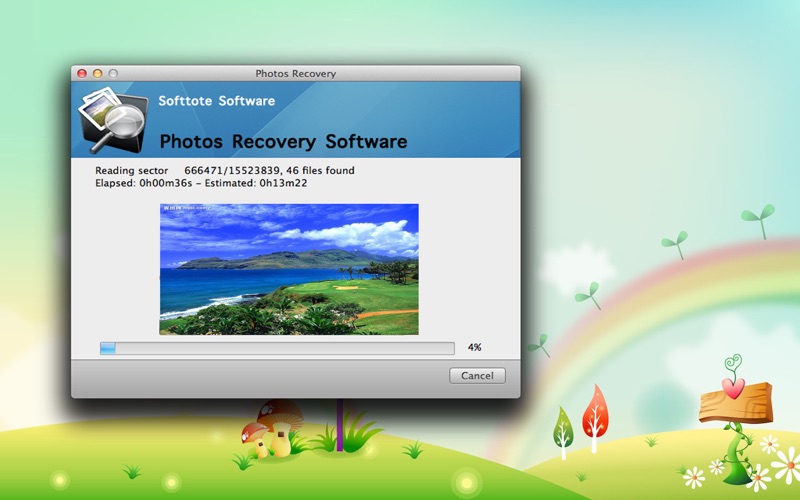Click the 4% progress percentage label

click(x=474, y=347)
